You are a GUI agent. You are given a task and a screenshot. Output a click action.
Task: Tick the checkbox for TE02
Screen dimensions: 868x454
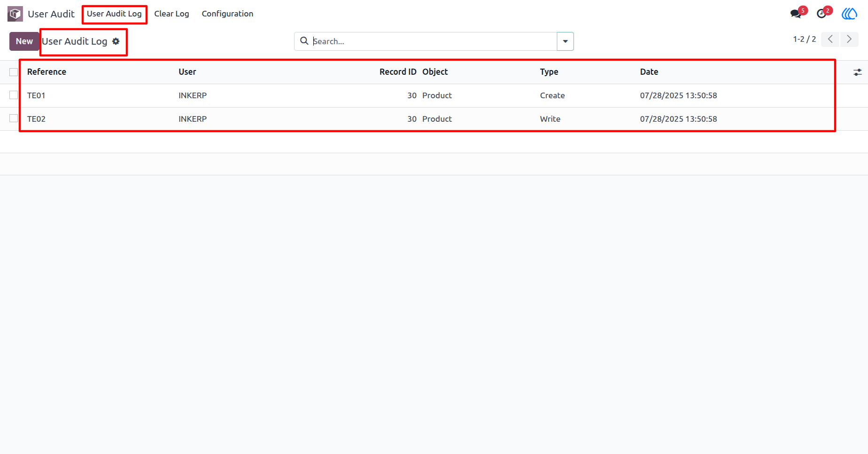point(14,118)
